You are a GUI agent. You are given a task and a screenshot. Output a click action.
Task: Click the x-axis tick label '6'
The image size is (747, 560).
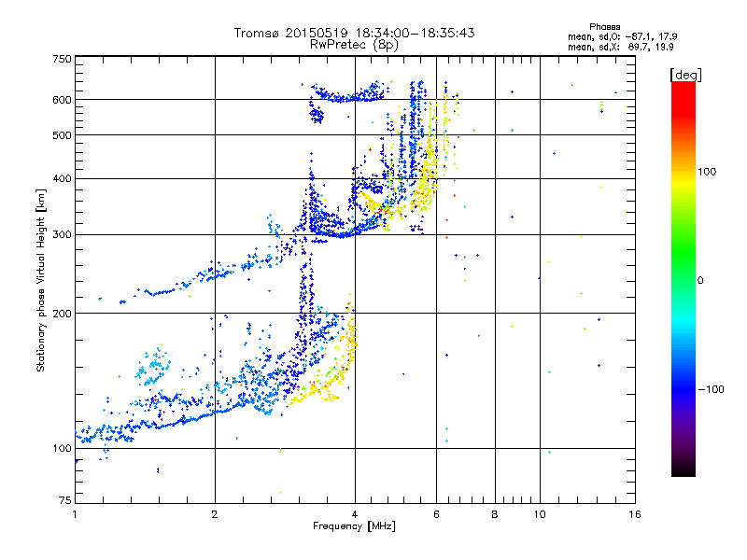point(436,514)
